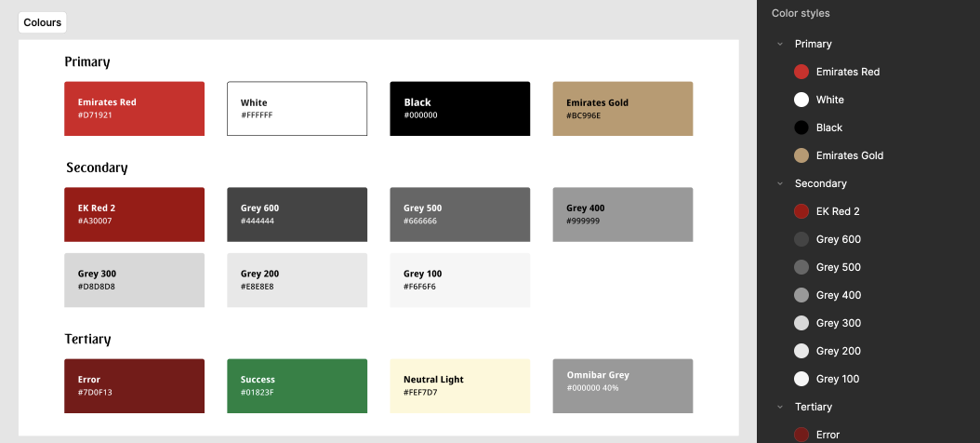Collapse the Primary color styles group

pyautogui.click(x=780, y=44)
